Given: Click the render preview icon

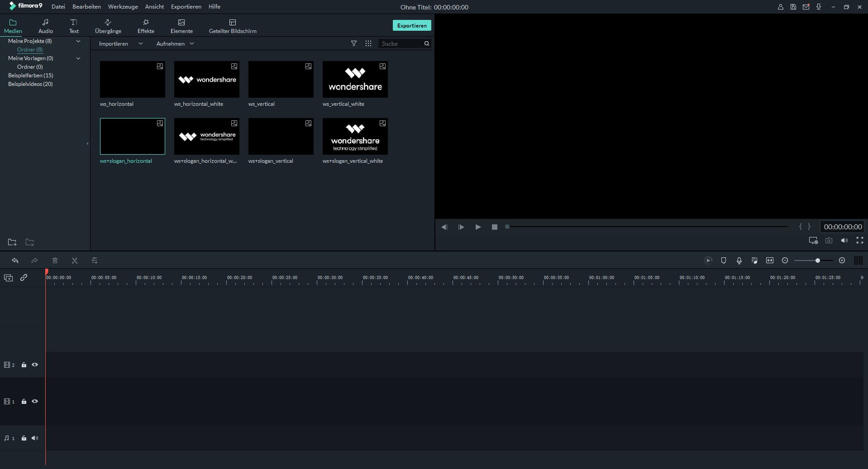Looking at the screenshot, I should click(708, 261).
